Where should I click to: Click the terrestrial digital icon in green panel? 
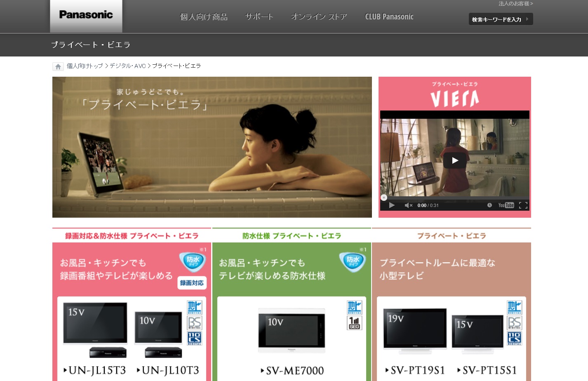click(355, 307)
